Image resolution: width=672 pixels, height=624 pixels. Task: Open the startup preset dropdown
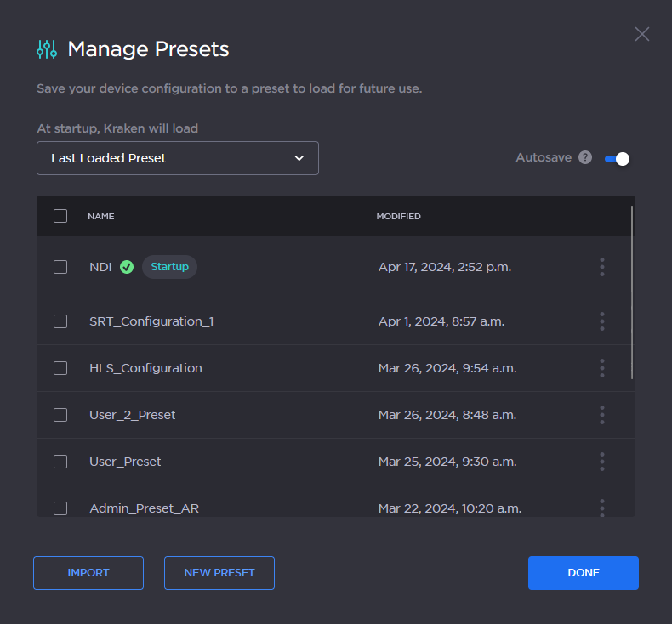pos(178,158)
